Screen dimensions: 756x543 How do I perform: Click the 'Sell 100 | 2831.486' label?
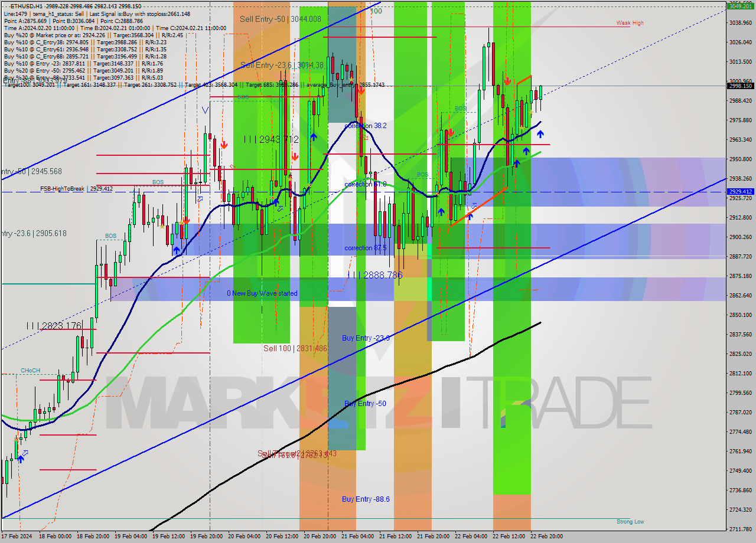295,349
